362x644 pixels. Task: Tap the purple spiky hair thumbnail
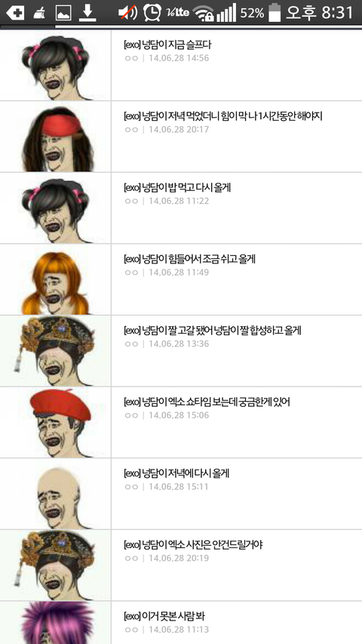click(55, 623)
